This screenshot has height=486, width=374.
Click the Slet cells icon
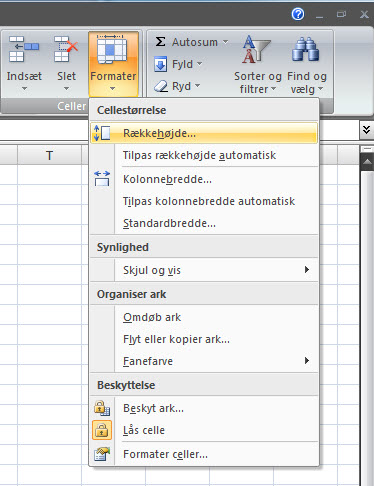[x=66, y=49]
